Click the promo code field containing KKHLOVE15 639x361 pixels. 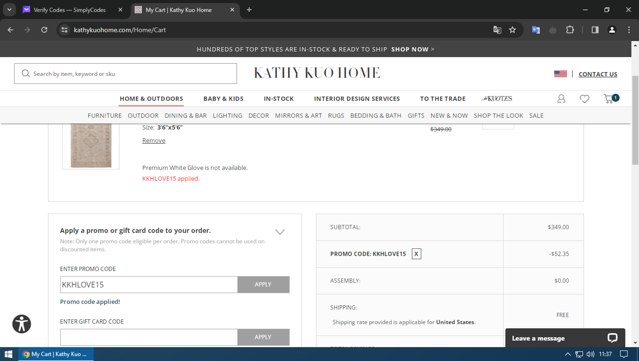(x=149, y=284)
